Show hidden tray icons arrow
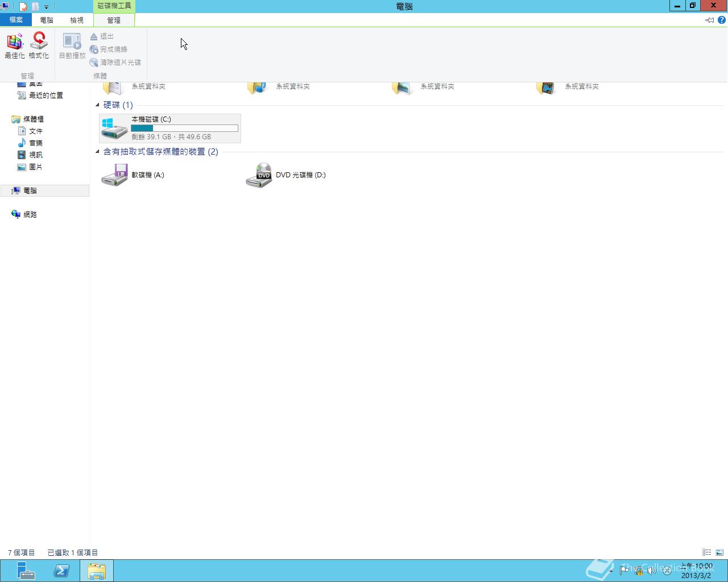The height and width of the screenshot is (582, 728). point(611,571)
